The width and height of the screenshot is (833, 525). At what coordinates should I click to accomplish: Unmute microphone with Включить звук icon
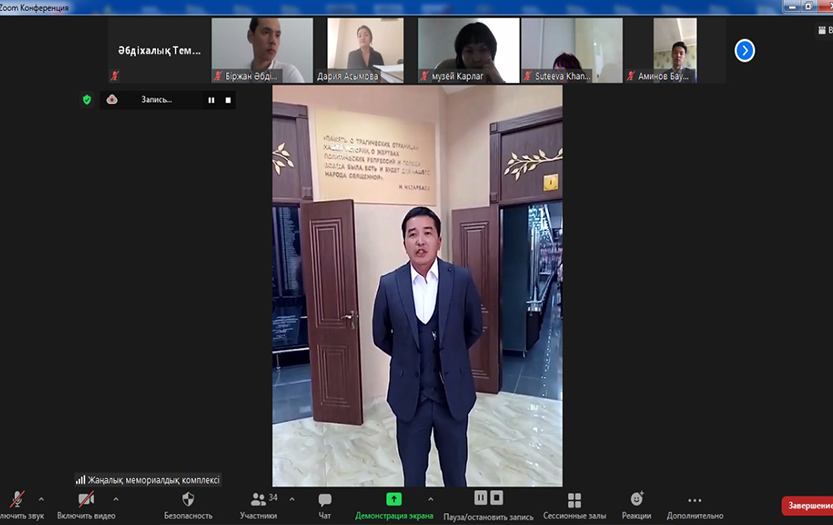coord(18,500)
